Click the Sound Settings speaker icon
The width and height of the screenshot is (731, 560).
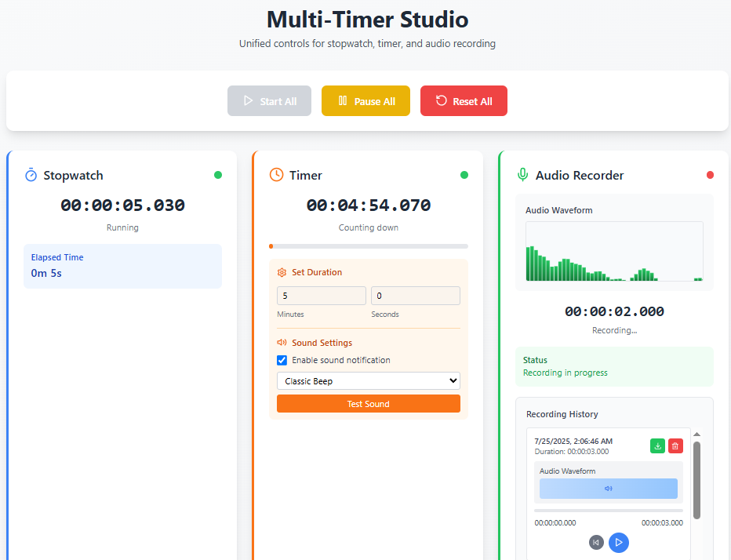282,342
